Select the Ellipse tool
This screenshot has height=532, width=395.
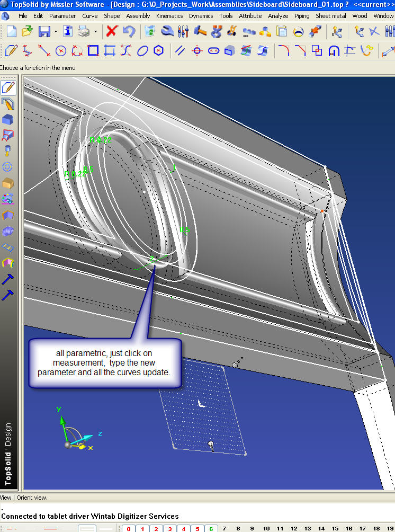[x=142, y=51]
